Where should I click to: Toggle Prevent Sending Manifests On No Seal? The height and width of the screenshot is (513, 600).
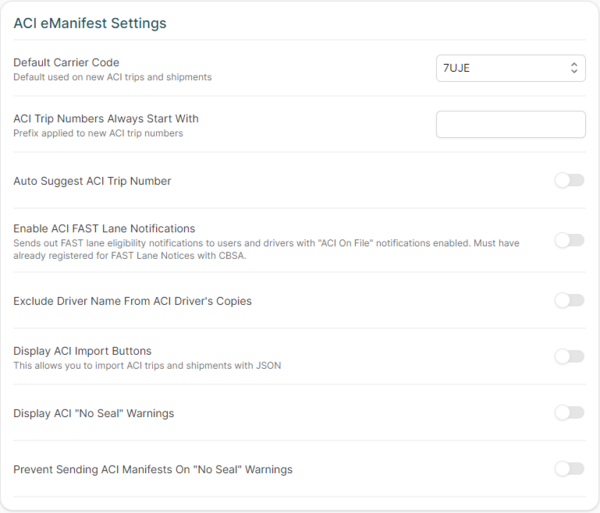click(x=569, y=468)
